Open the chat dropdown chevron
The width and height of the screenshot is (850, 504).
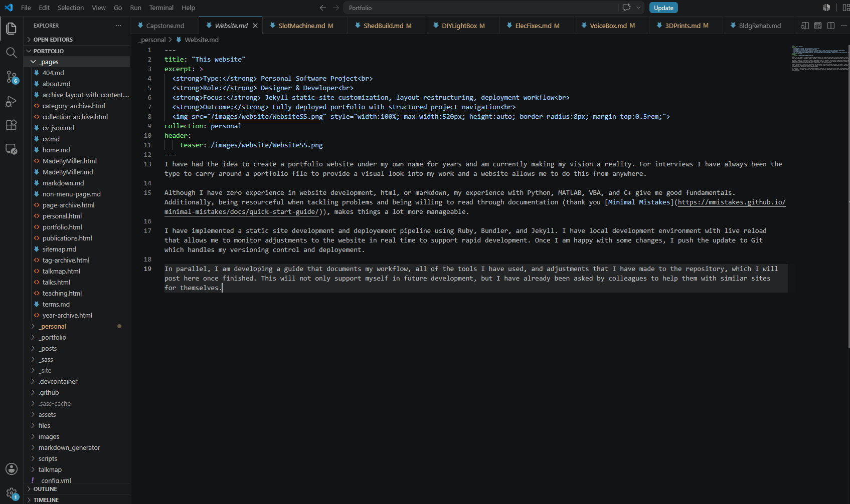pyautogui.click(x=638, y=8)
